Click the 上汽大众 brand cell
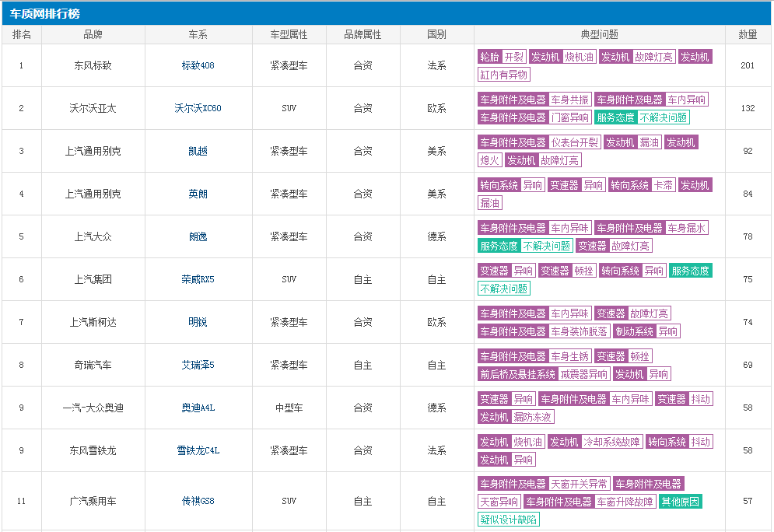Viewport: 774px width, 532px height. click(x=93, y=236)
